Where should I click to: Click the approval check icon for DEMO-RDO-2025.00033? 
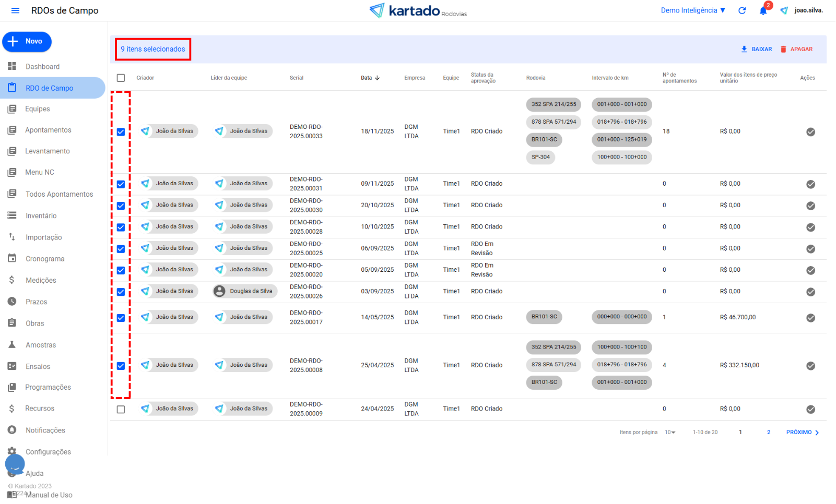tap(810, 132)
